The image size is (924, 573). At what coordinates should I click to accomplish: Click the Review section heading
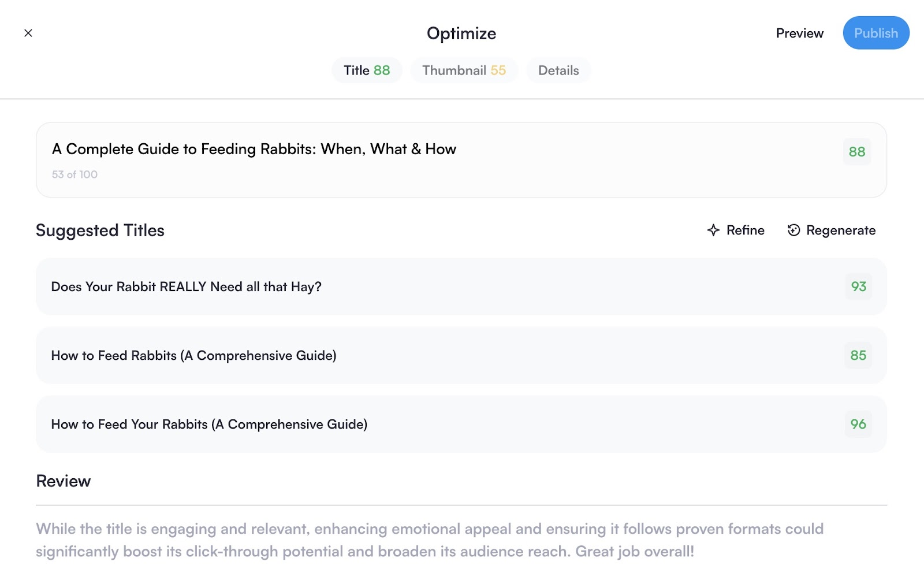pos(64,481)
